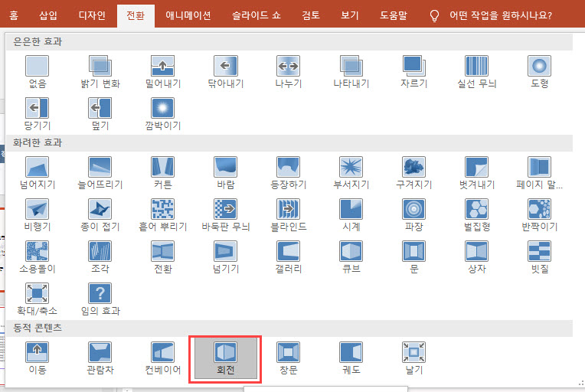Select the 갤러리 gallery transition
Screen dimensions: 585x392
coord(288,257)
